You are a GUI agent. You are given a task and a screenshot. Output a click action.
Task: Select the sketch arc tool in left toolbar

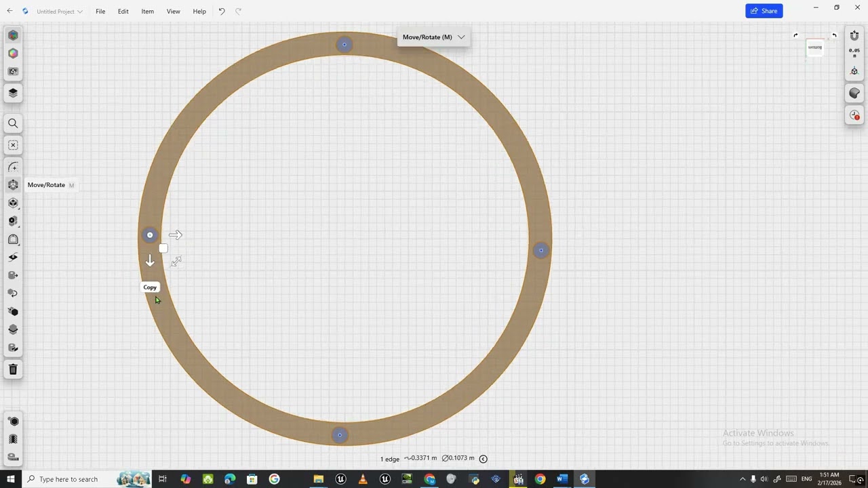[x=13, y=167]
